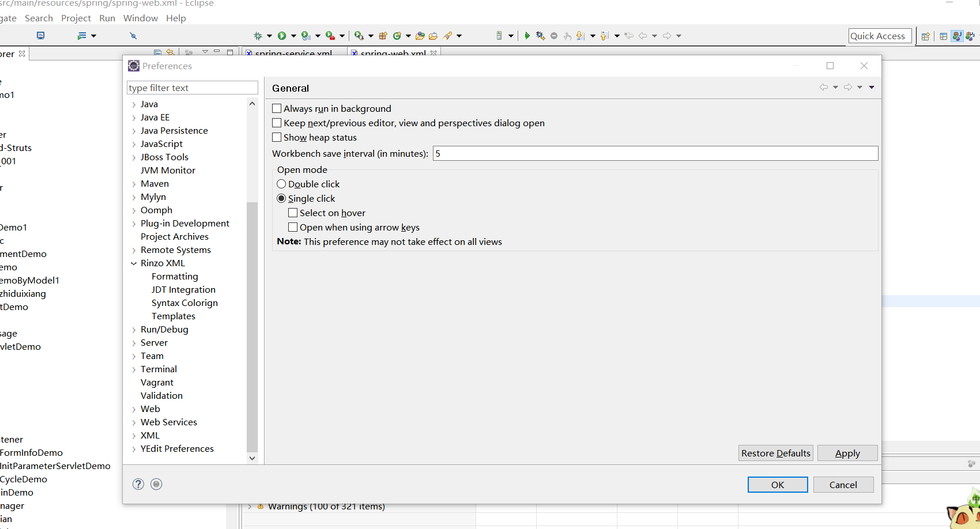This screenshot has height=529, width=980.
Task: Click the OK button
Action: tap(778, 485)
